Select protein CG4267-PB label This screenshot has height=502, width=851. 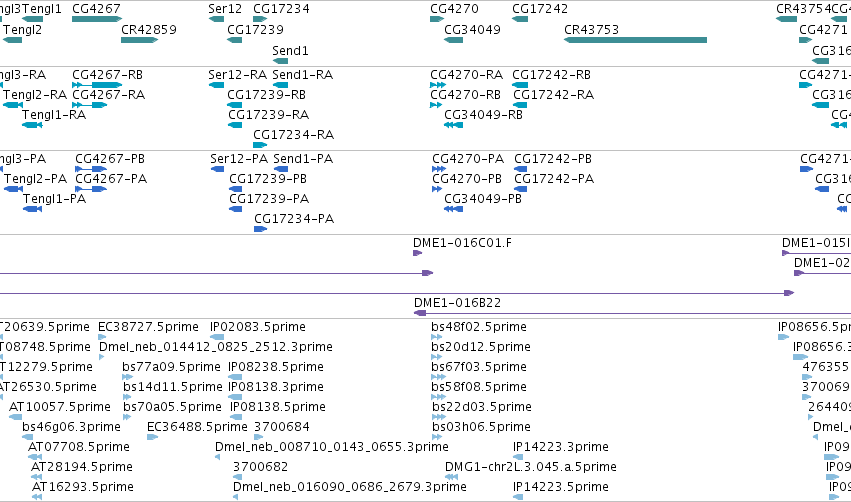pos(110,158)
